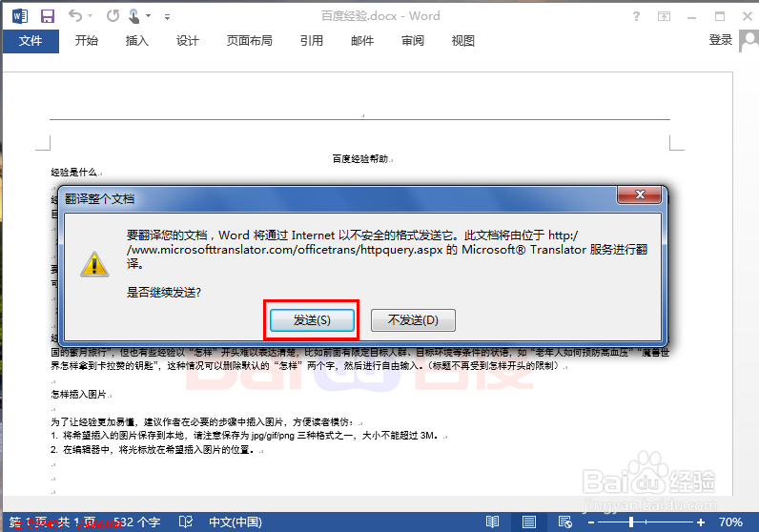Undo the last action with the undo arrow
This screenshot has width=759, height=532.
[75, 16]
